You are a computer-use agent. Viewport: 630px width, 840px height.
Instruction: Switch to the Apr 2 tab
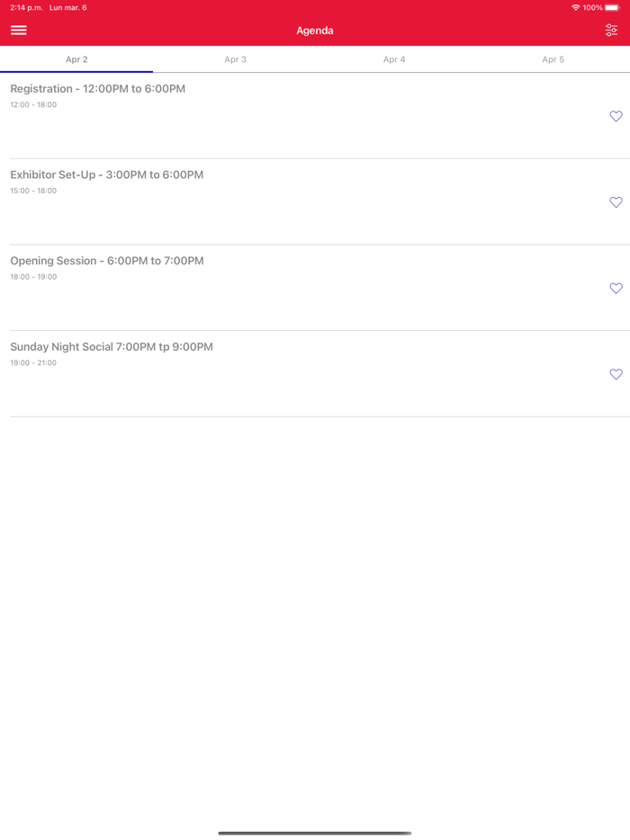[76, 59]
